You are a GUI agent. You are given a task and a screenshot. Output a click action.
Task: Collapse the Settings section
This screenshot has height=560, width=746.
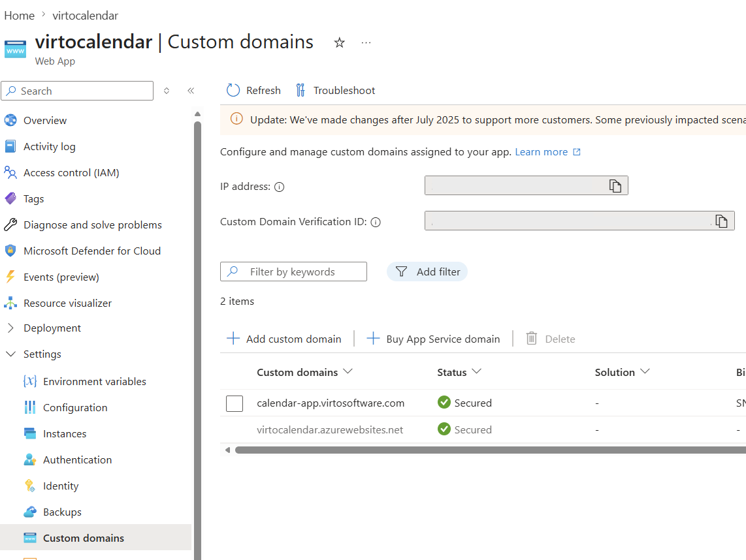(x=10, y=354)
